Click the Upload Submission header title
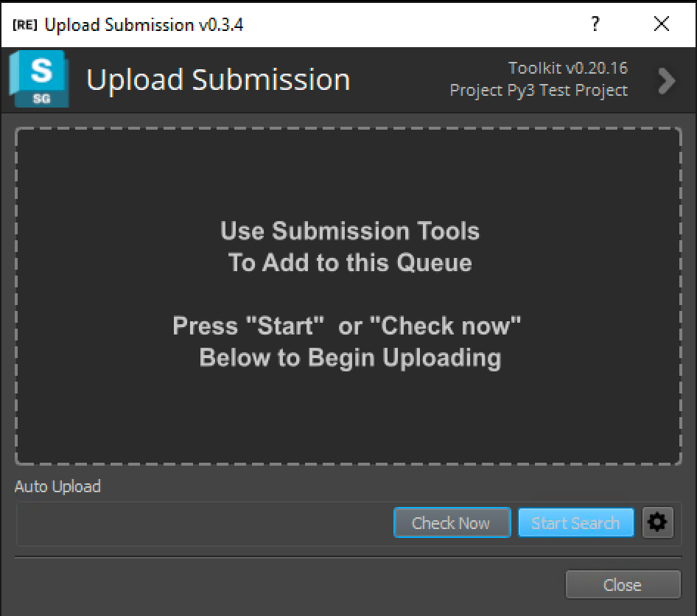 tap(218, 80)
